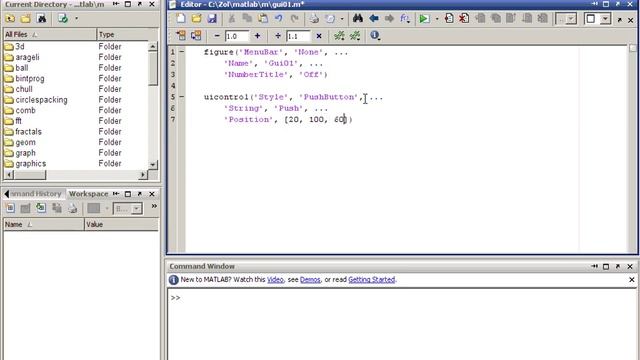Click the 'PushButton' string in line 5
Image resolution: width=640 pixels, height=360 pixels.
(329, 97)
